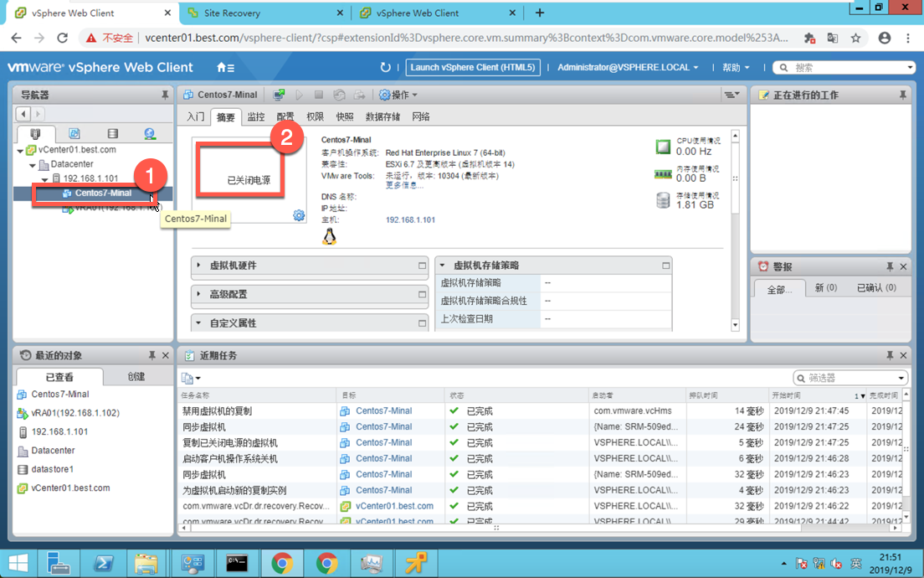Switch to the 监控 tab

point(256,116)
